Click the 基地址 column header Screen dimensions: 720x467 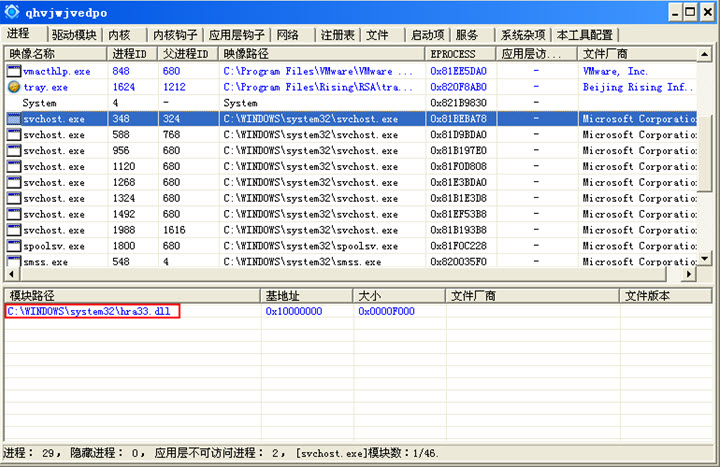coord(283,296)
